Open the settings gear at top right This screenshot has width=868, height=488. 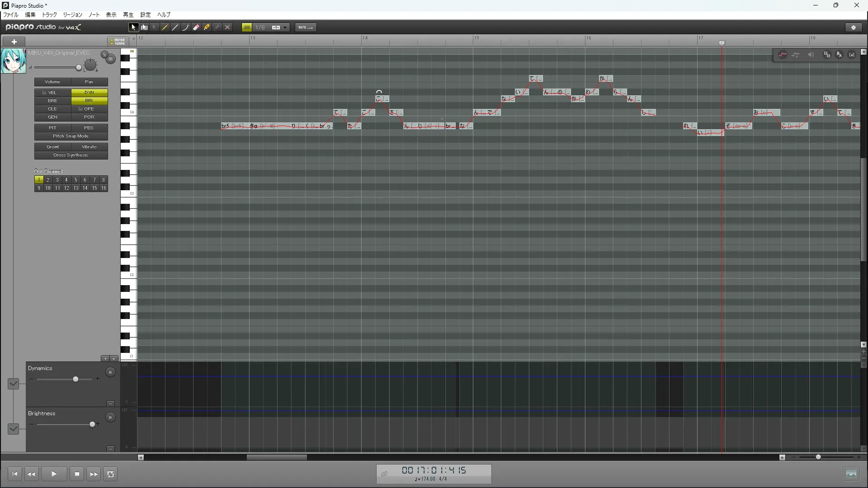click(x=854, y=28)
